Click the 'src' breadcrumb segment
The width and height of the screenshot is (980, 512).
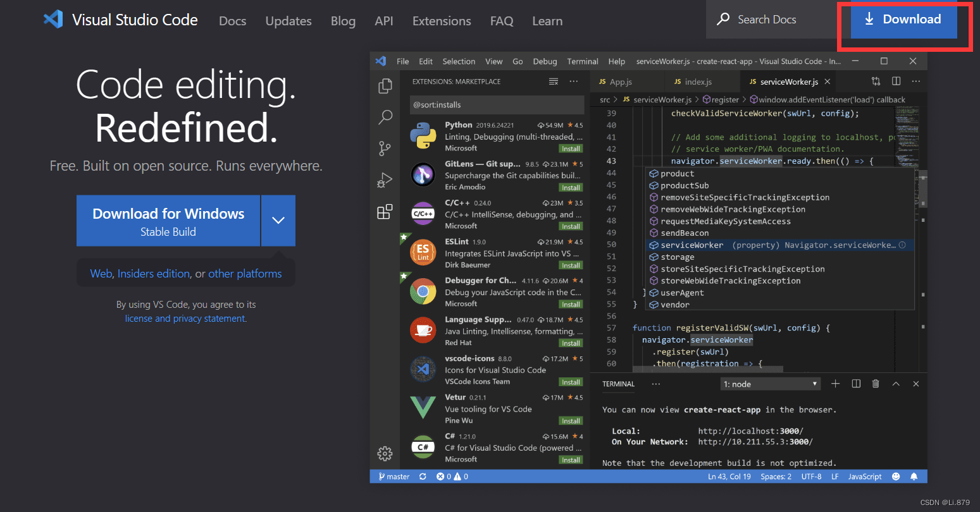tap(605, 100)
